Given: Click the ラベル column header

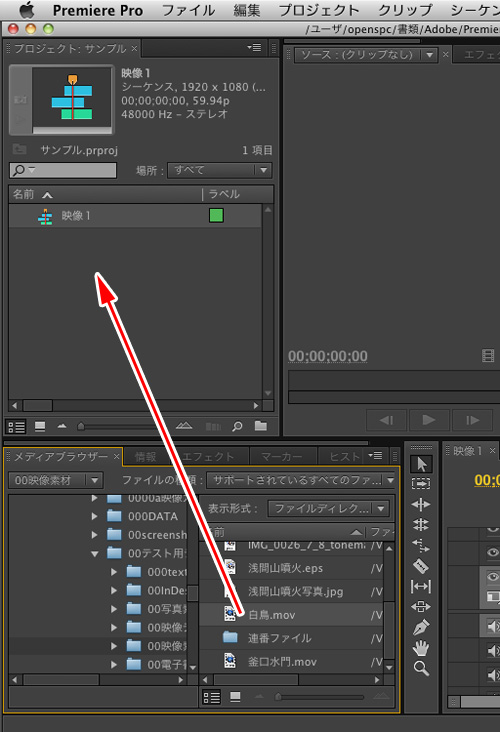Looking at the screenshot, I should point(224,194).
